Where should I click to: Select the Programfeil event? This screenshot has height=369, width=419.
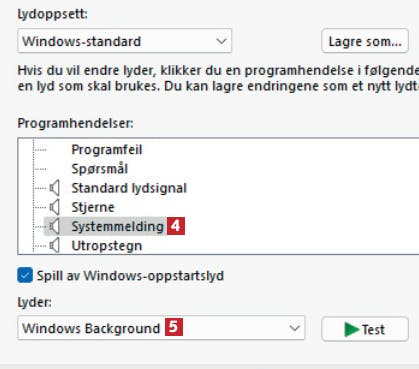(x=107, y=150)
